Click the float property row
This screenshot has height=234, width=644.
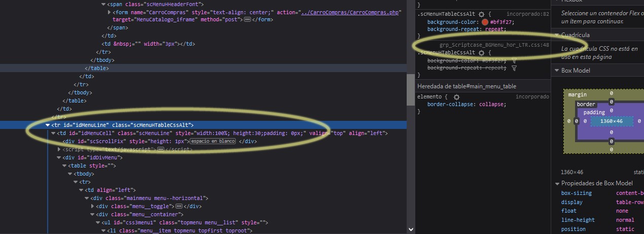[x=602, y=211]
